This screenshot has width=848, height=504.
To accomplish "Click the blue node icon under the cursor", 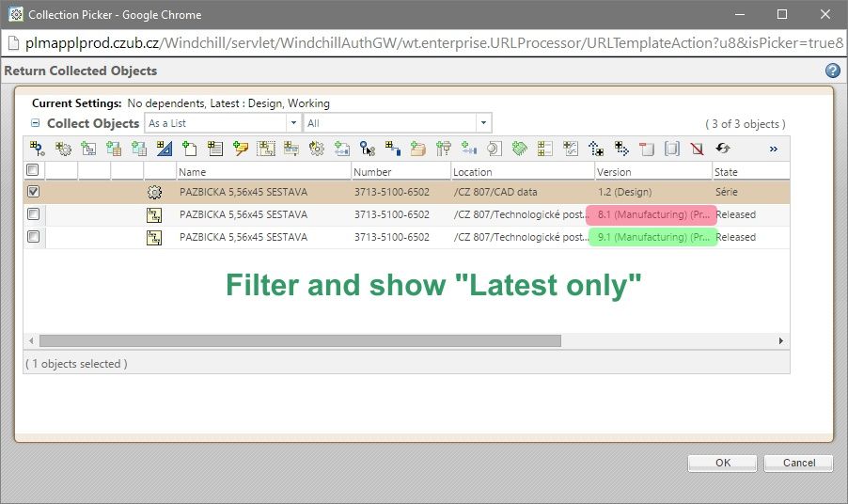I will point(368,149).
